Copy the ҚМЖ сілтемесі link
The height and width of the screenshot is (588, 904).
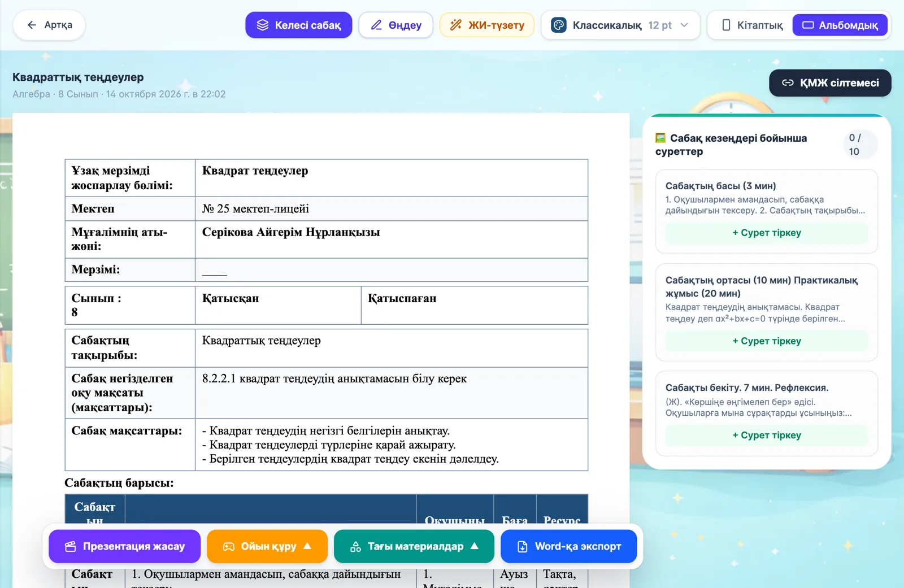(830, 83)
